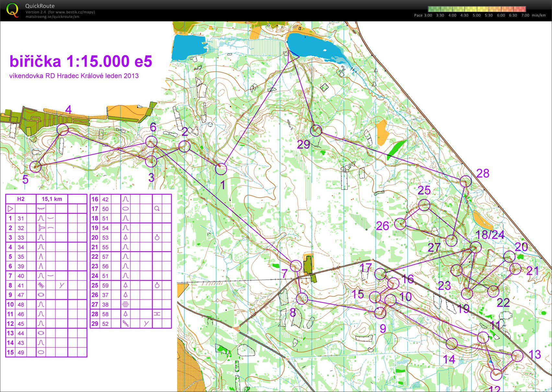Click the QuickRoute green Q logo
The image size is (552, 392).
pos(13,10)
